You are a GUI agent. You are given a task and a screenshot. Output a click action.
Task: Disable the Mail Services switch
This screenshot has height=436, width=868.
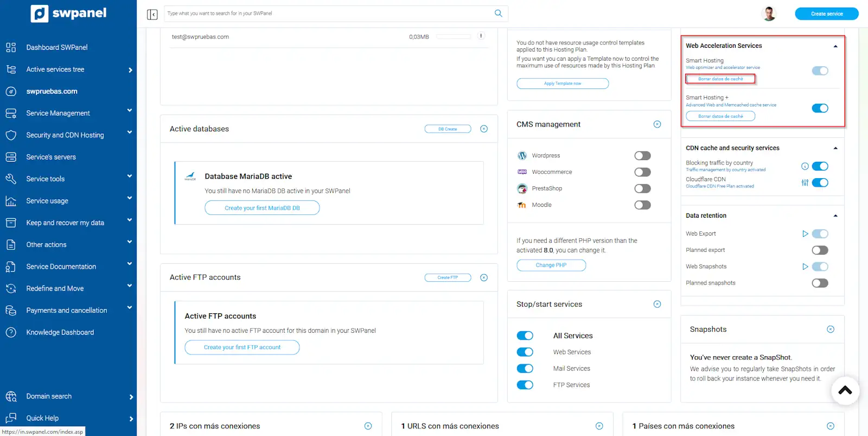pyautogui.click(x=525, y=369)
